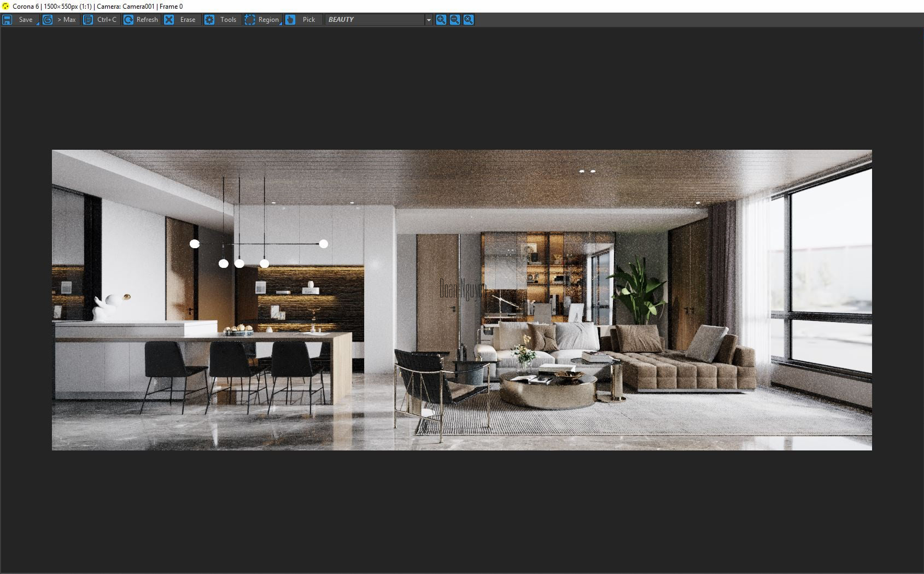Toggle the Region render selection
Image resolution: width=924 pixels, height=574 pixels.
pyautogui.click(x=262, y=20)
